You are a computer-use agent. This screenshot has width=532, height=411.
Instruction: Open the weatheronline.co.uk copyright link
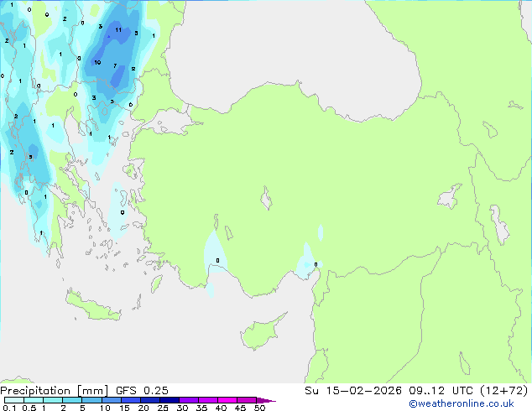point(462,403)
